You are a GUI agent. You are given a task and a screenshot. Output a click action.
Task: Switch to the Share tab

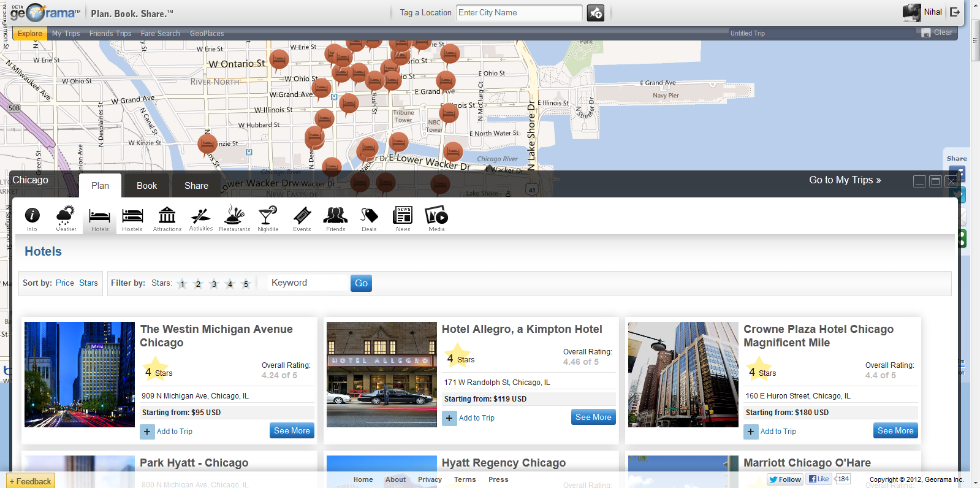point(196,186)
